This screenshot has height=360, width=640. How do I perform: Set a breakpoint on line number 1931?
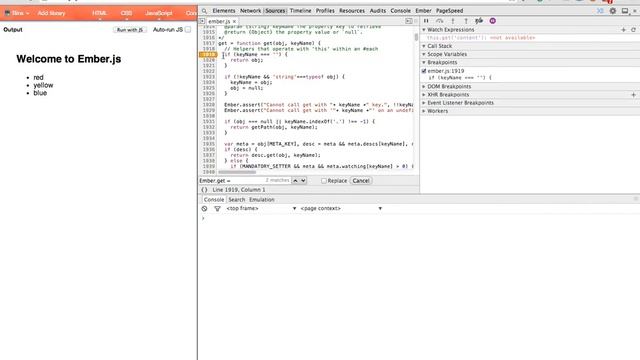click(208, 122)
